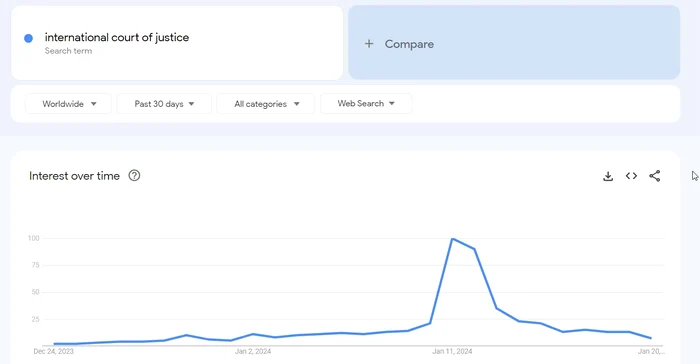This screenshot has height=364, width=700.
Task: Click the Compare box to add term
Action: [x=514, y=42]
